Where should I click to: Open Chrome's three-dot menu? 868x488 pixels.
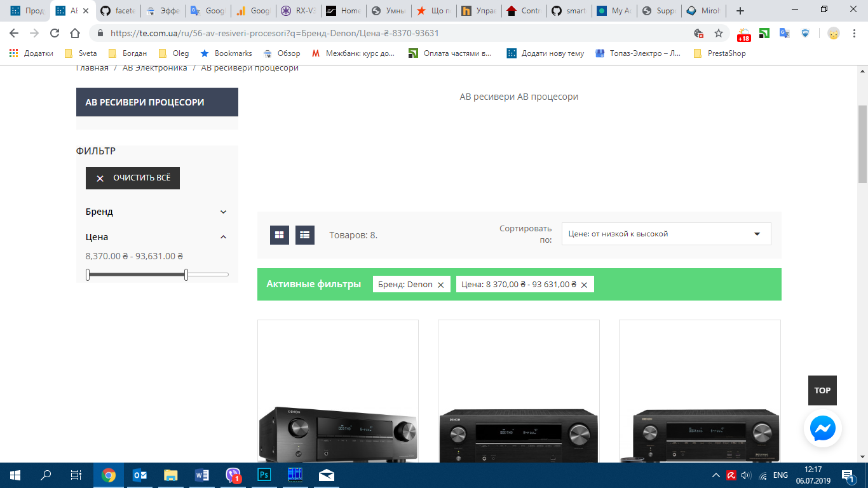pyautogui.click(x=853, y=33)
